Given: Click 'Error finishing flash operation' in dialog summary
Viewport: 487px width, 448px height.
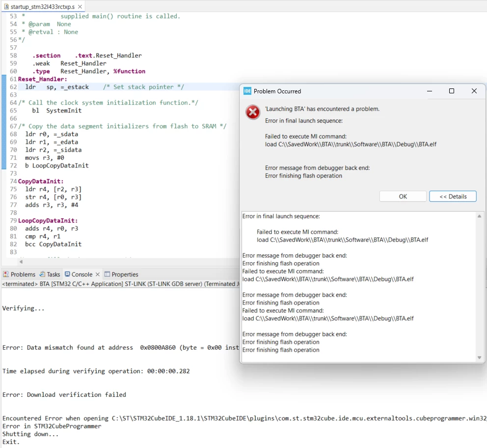Looking at the screenshot, I should point(303,176).
